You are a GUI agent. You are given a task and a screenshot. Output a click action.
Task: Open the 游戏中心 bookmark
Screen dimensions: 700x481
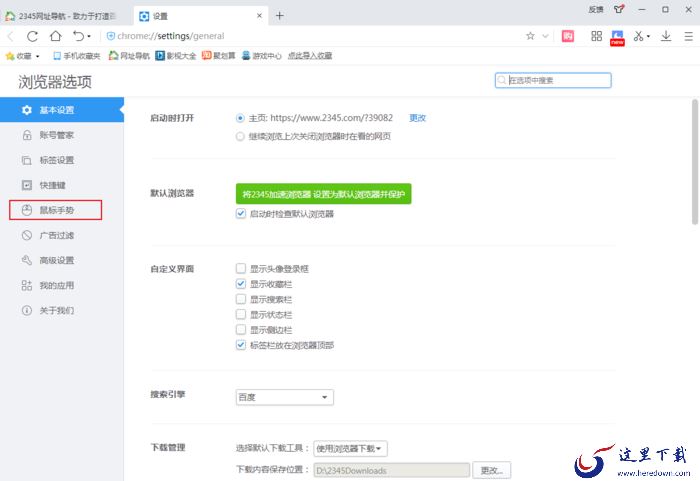point(262,56)
